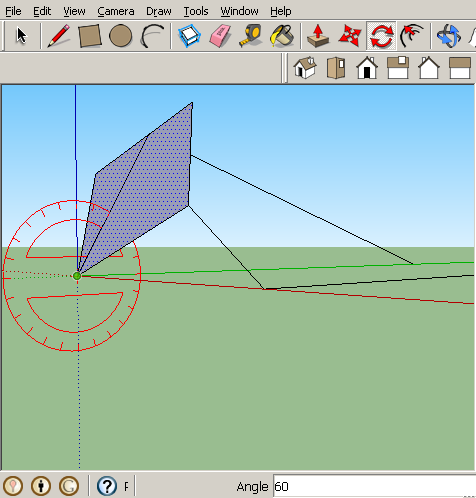Open the Draw menu
476x498 pixels.
coord(159,11)
